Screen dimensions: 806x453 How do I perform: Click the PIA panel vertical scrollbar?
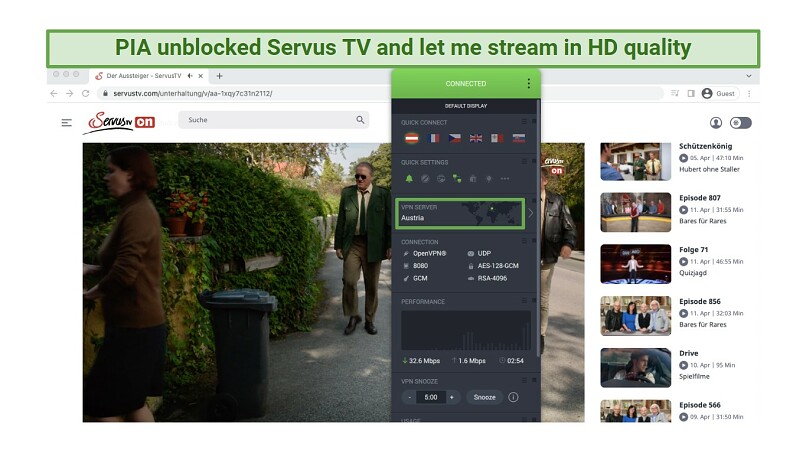(x=538, y=229)
